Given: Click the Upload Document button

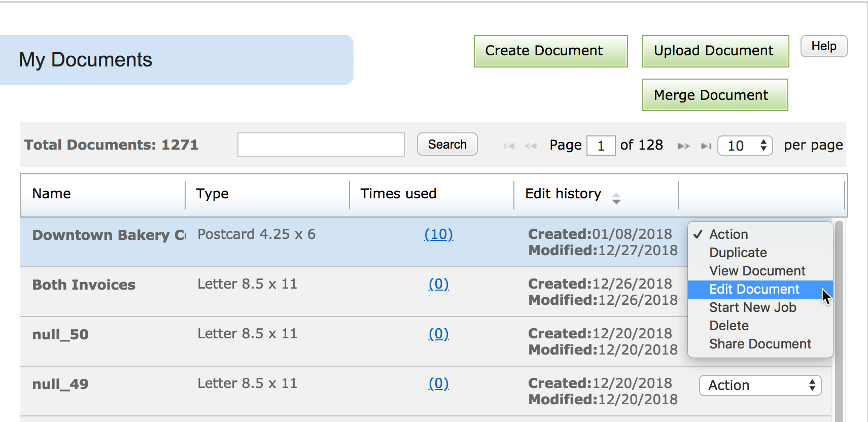Looking at the screenshot, I should tap(716, 51).
